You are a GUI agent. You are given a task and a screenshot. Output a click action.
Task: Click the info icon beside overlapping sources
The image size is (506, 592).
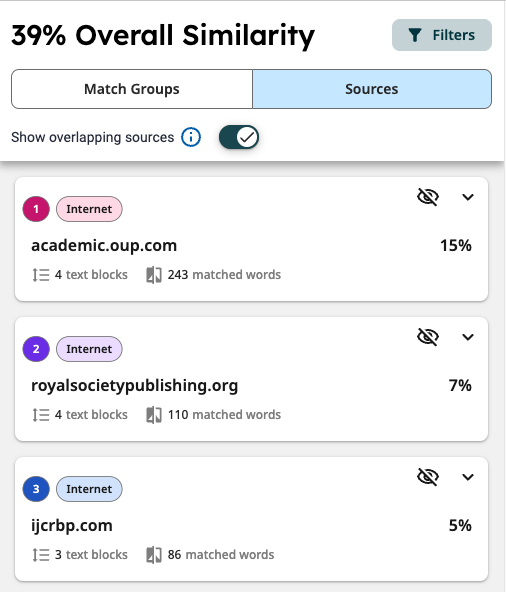coord(191,137)
